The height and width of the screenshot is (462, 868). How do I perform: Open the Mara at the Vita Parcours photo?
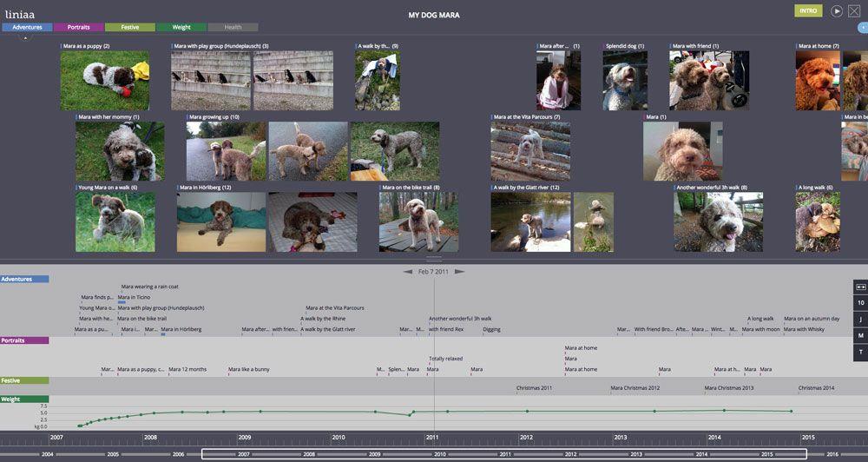pos(530,151)
